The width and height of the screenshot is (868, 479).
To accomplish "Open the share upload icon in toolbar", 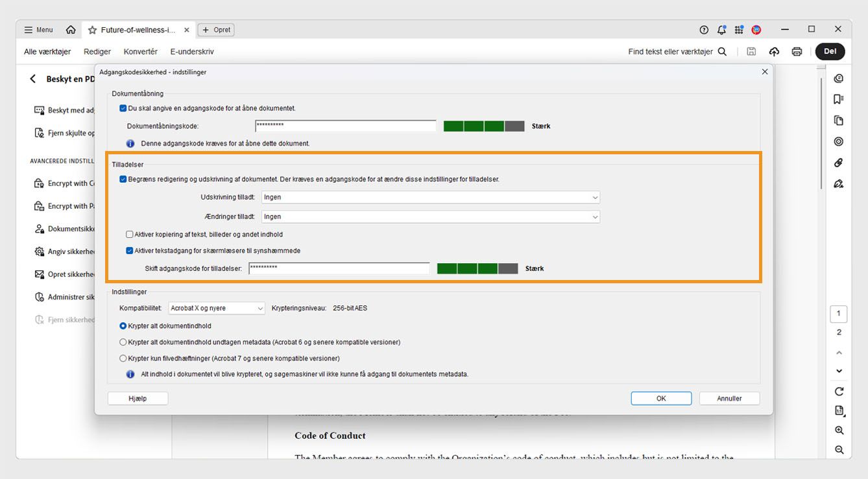I will click(x=774, y=51).
